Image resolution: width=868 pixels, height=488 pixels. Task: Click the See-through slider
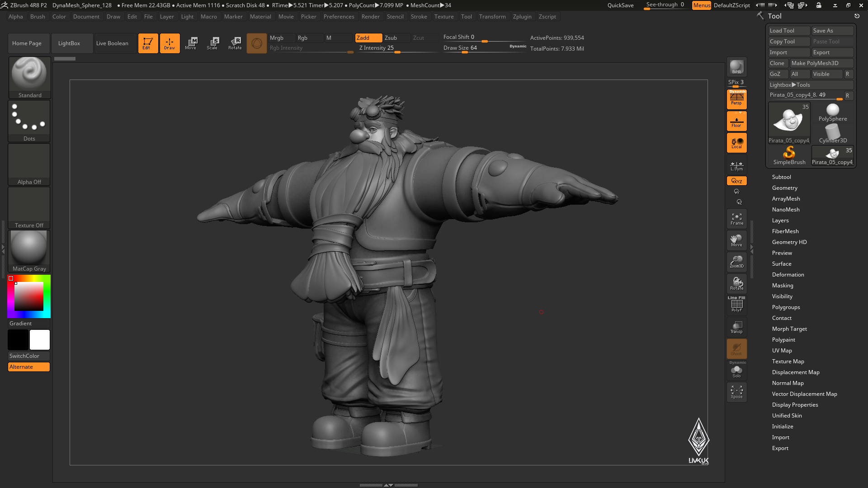tap(665, 5)
